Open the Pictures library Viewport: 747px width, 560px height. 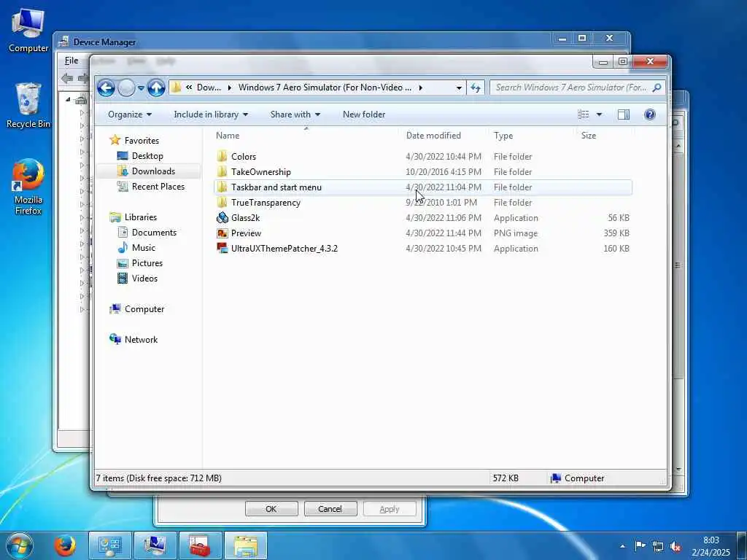tap(147, 262)
